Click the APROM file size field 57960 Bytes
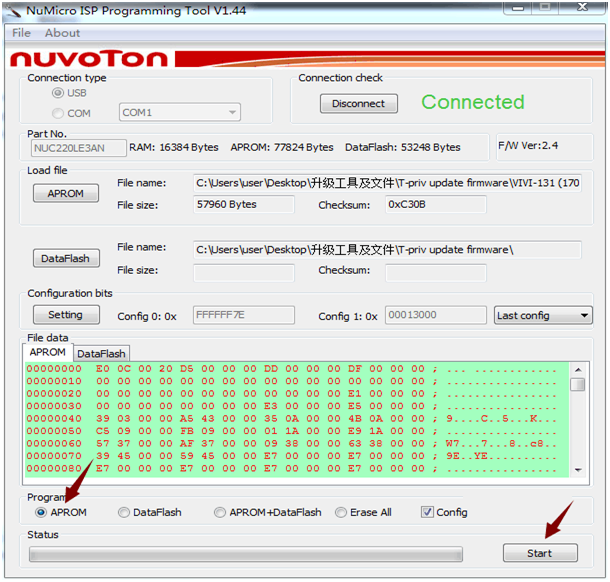The height and width of the screenshot is (582, 610). pyautogui.click(x=244, y=205)
